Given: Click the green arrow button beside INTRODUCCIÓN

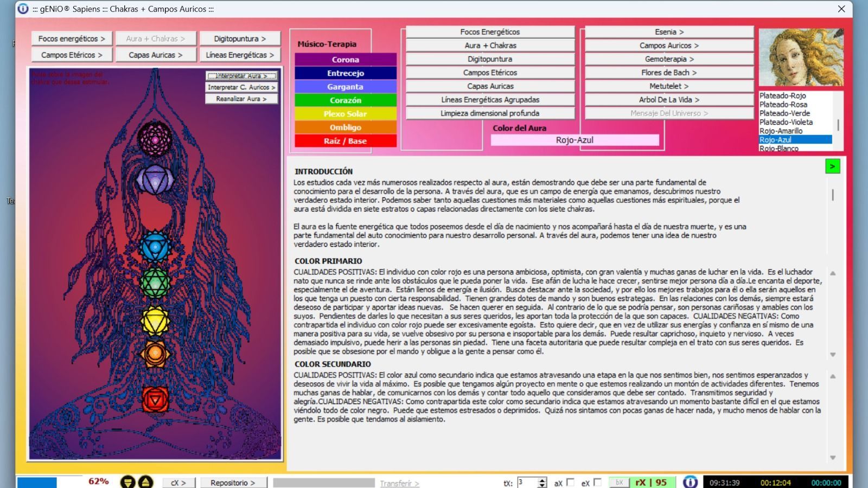Looking at the screenshot, I should (832, 166).
